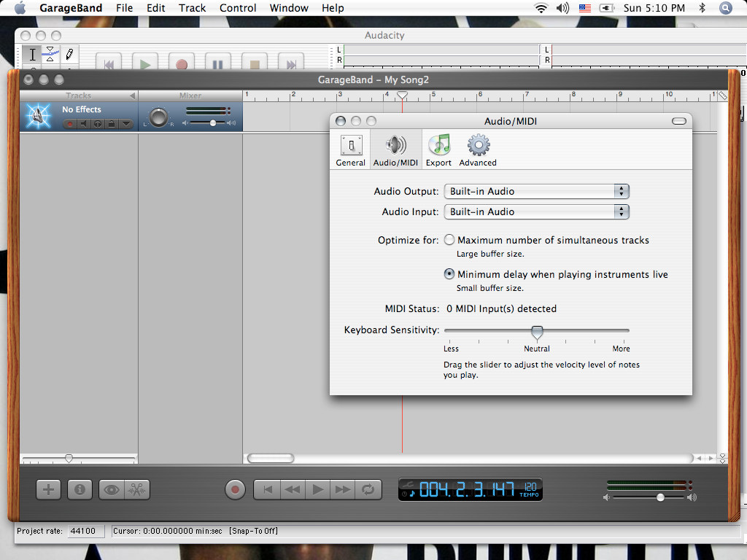Toggle the Cycle loop button
Image resolution: width=747 pixels, height=560 pixels.
click(368, 489)
